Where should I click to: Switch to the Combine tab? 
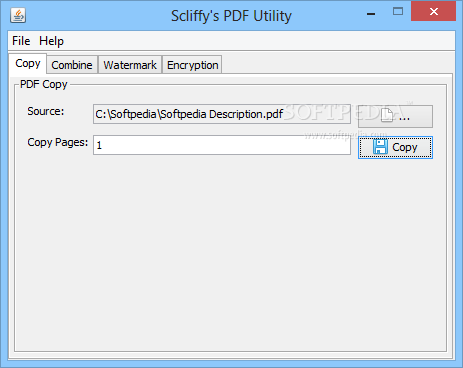pos(72,65)
